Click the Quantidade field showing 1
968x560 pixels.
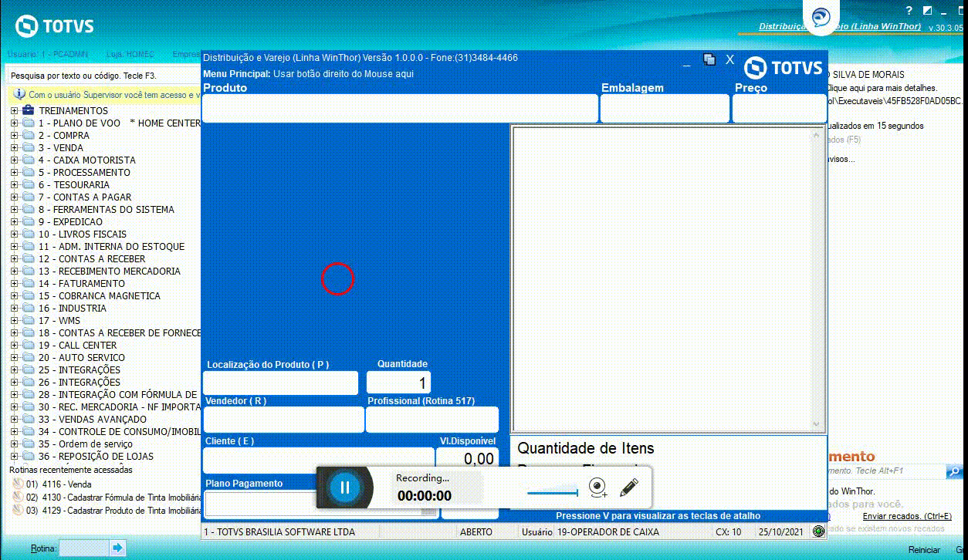click(398, 383)
